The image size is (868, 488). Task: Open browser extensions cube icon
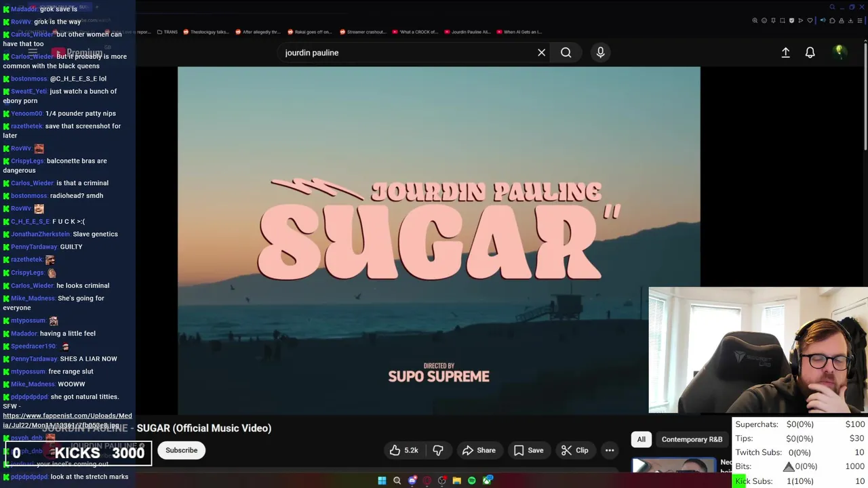pyautogui.click(x=832, y=20)
